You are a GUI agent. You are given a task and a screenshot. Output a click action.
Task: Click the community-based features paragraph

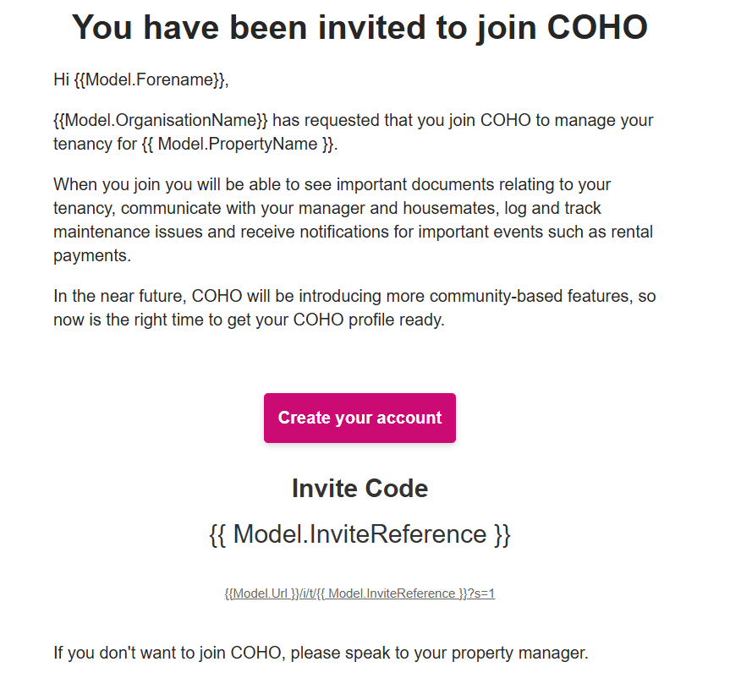point(354,308)
